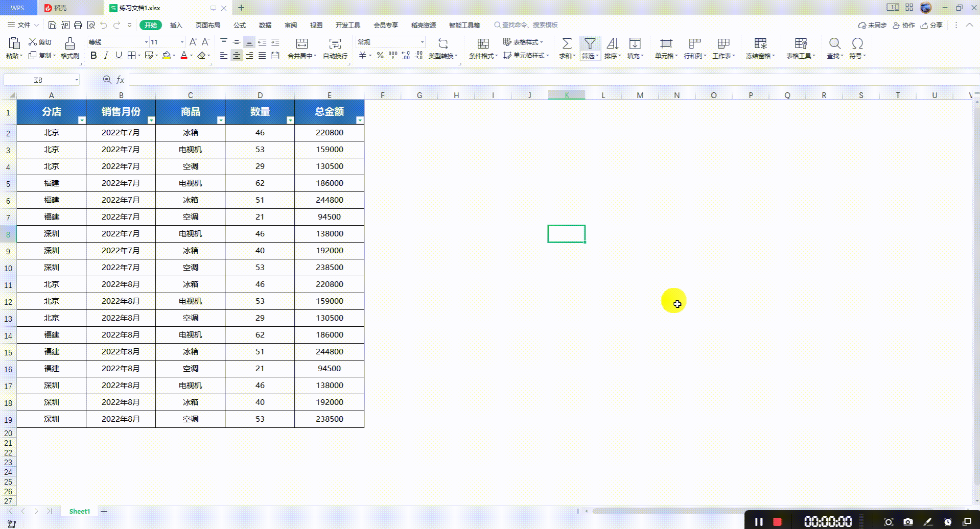Image resolution: width=980 pixels, height=529 pixels.
Task: Increase font size with A+ icon
Action: (193, 42)
